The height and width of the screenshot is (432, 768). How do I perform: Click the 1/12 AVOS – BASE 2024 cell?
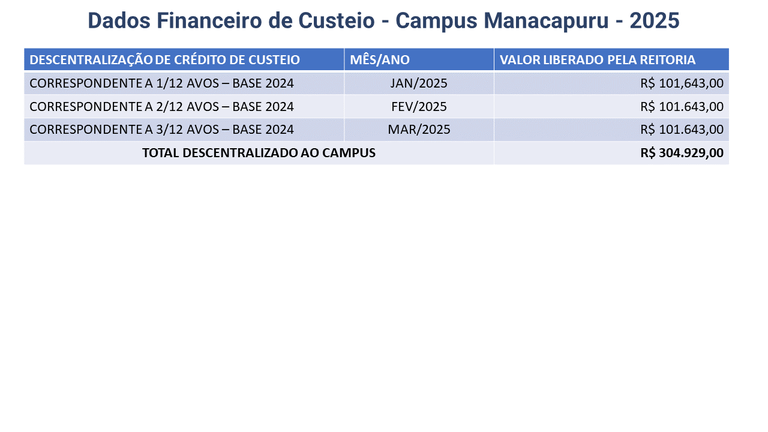point(184,83)
